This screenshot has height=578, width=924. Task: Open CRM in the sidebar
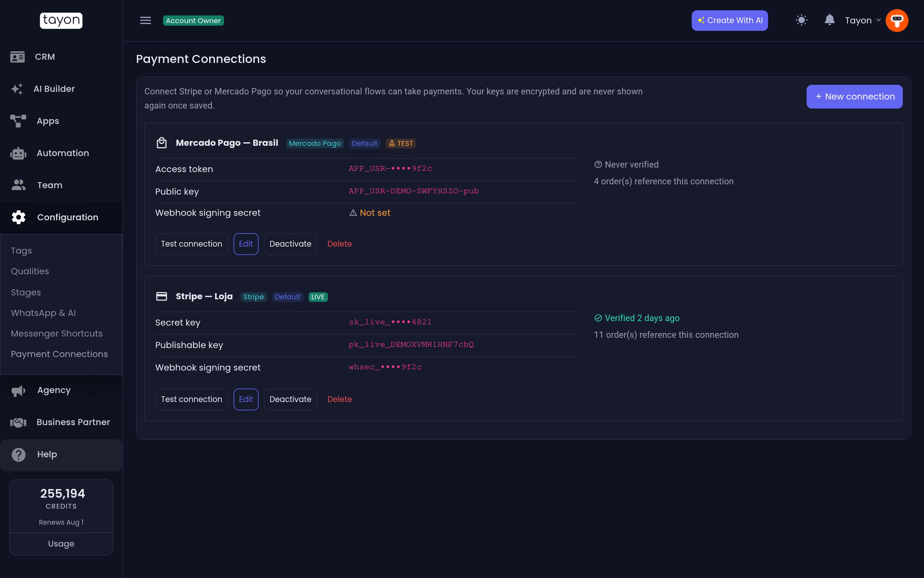coord(61,57)
